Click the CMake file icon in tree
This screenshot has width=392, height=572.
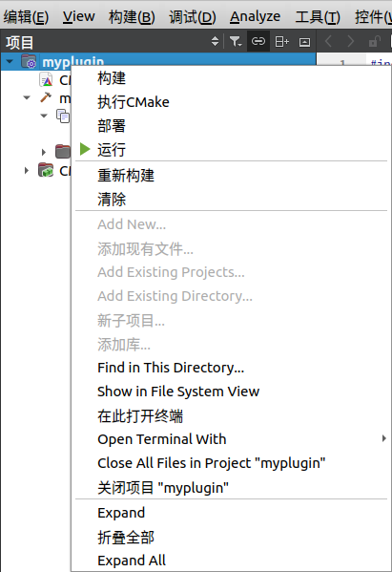46,80
